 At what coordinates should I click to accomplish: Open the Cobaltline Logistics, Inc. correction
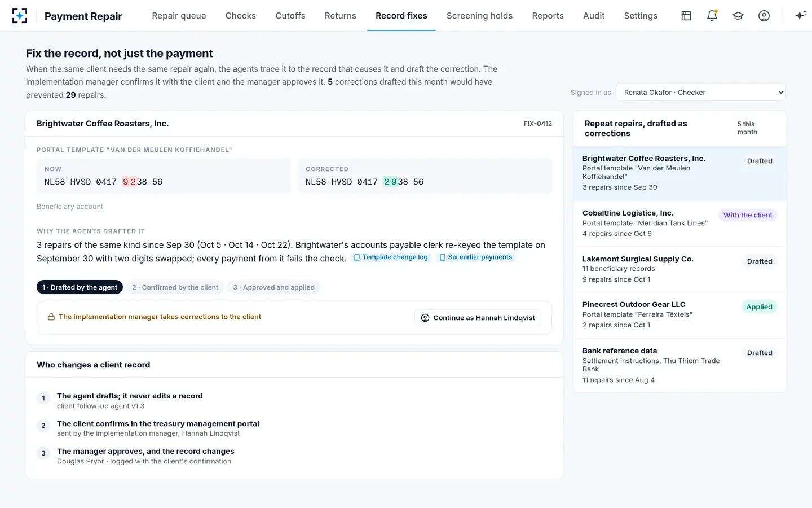[679, 224]
